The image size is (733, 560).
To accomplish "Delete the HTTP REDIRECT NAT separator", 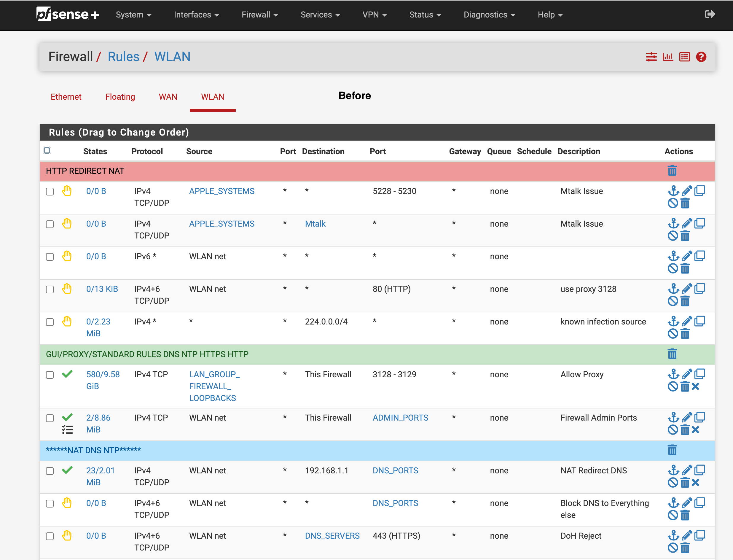I will [x=672, y=171].
